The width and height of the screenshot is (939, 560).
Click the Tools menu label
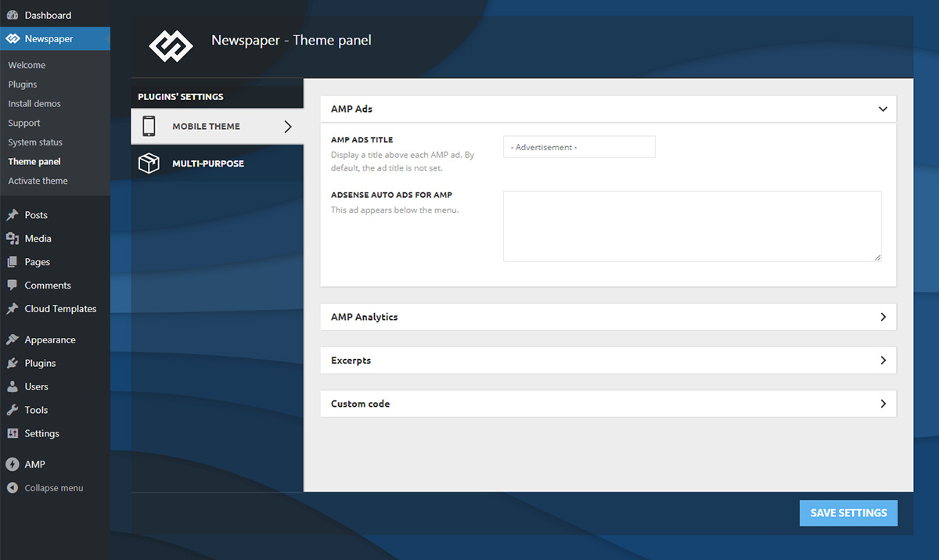[x=36, y=410]
